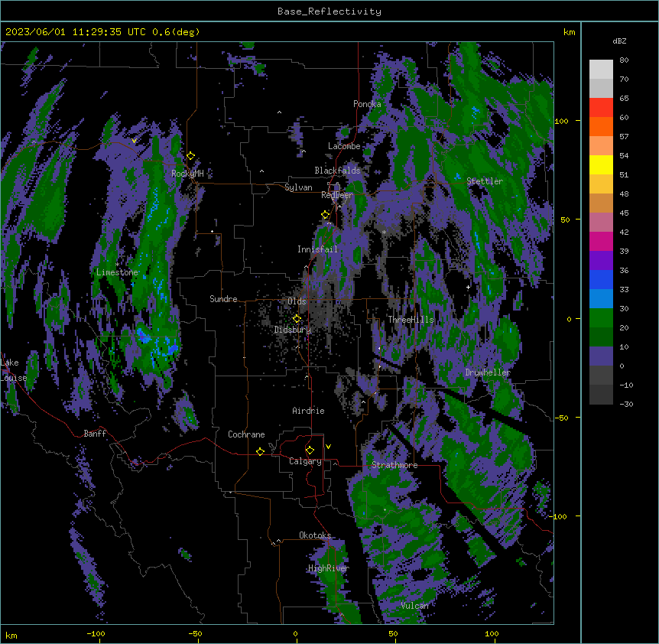The width and height of the screenshot is (659, 644).
Task: Select the Drumheller label
Action: pos(488,372)
